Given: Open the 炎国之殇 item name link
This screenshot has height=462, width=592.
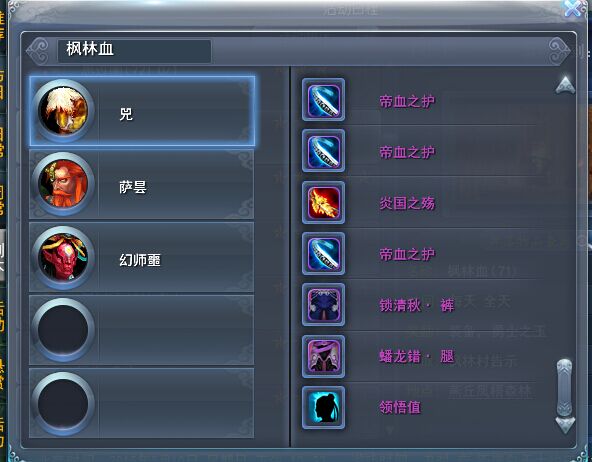Looking at the screenshot, I should click(407, 203).
